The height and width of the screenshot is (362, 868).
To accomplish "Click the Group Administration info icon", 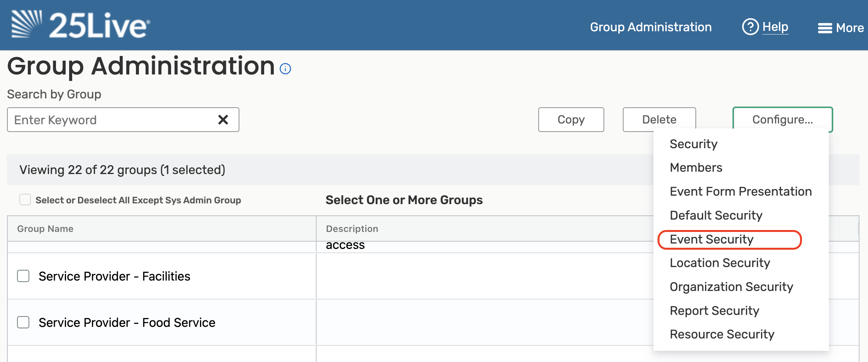I will coord(285,69).
